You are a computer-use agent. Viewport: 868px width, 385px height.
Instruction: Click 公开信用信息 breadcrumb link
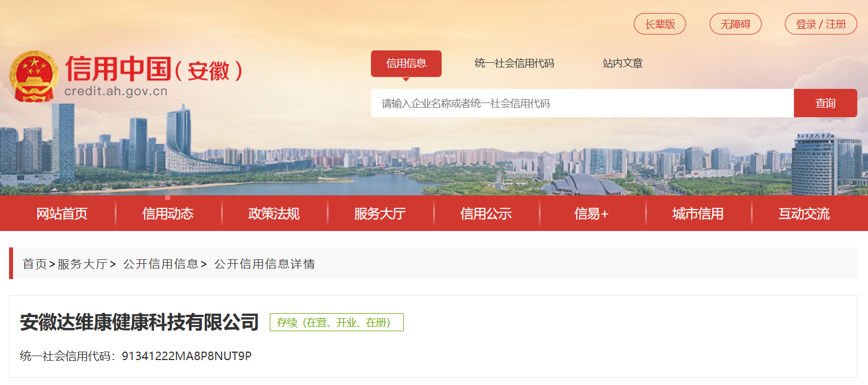pos(161,264)
